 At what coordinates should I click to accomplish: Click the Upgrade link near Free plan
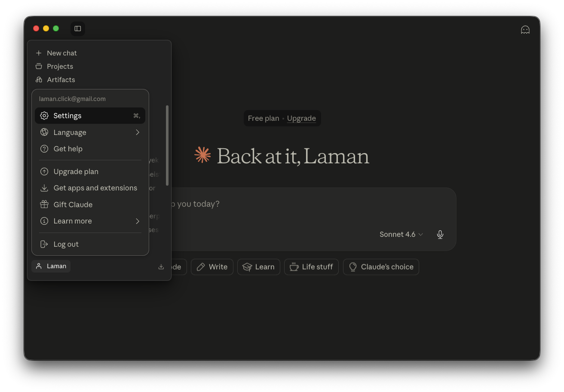tap(301, 118)
